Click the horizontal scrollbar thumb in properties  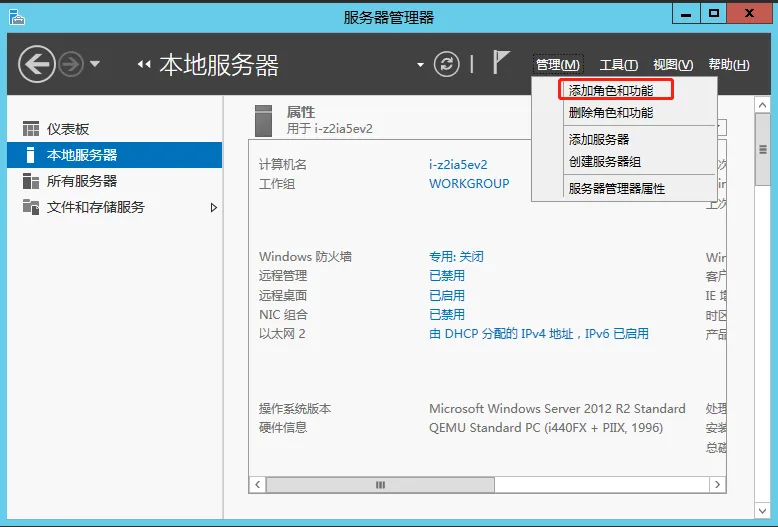point(380,485)
